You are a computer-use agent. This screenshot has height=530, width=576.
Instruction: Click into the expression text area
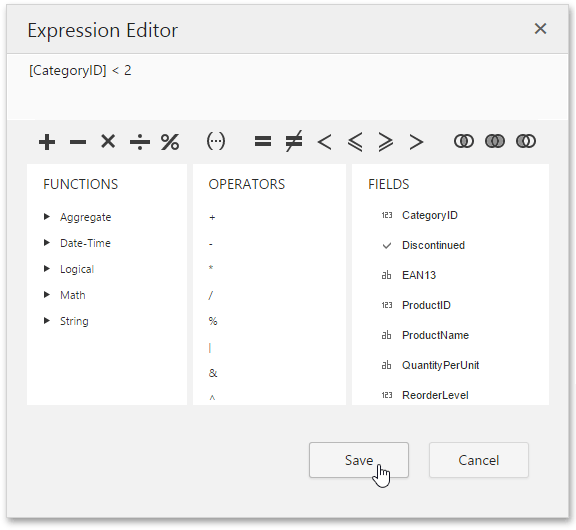[288, 87]
